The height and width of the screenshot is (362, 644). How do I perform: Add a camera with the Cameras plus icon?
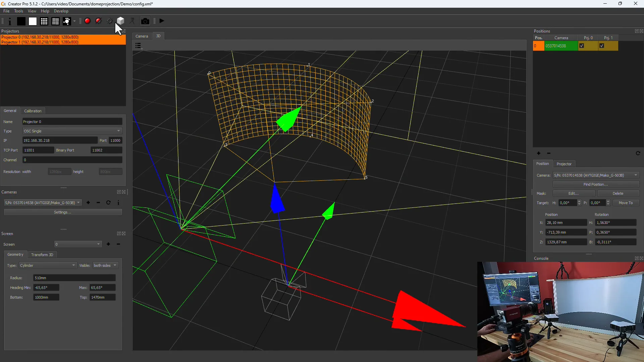(88, 202)
